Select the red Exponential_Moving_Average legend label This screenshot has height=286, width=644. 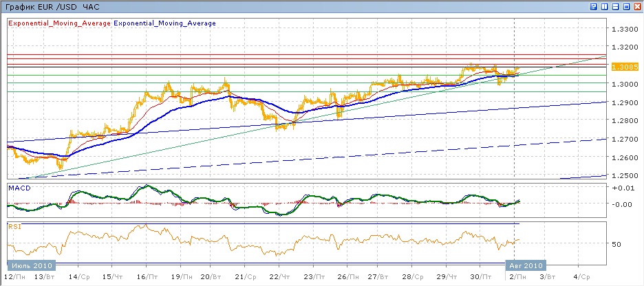(59, 23)
